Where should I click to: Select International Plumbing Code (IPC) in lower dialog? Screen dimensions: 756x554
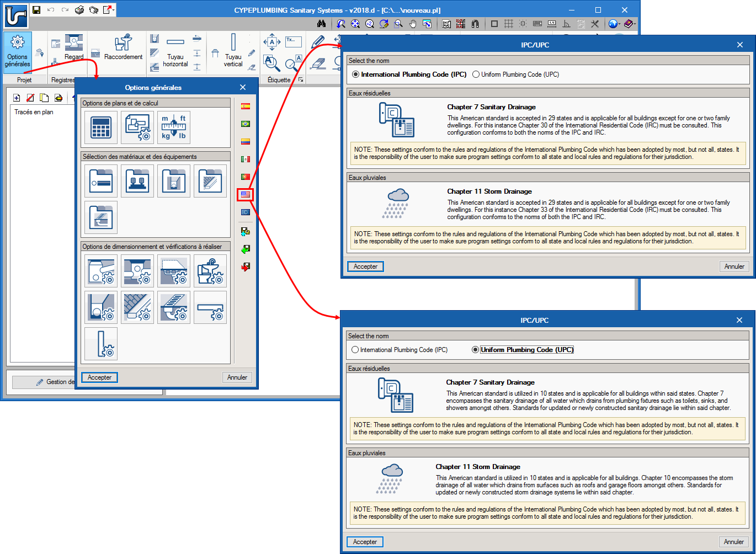(355, 350)
